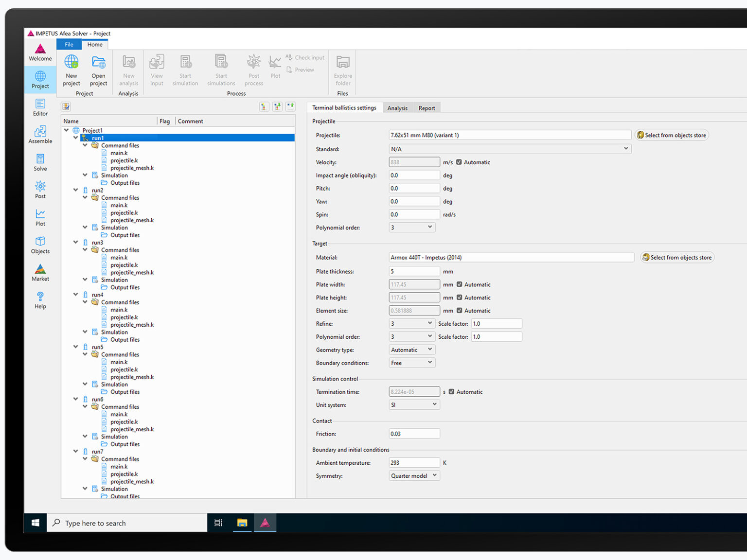Image resolution: width=747 pixels, height=560 pixels.
Task: Open the Market sidebar icon
Action: [x=40, y=273]
